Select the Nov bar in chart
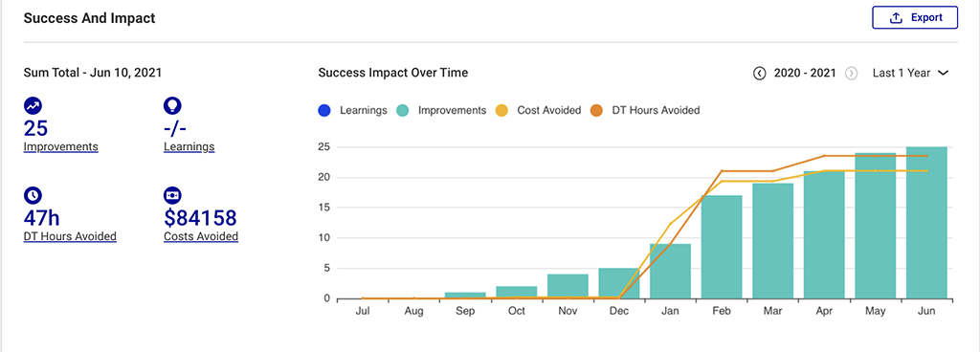 tap(568, 286)
